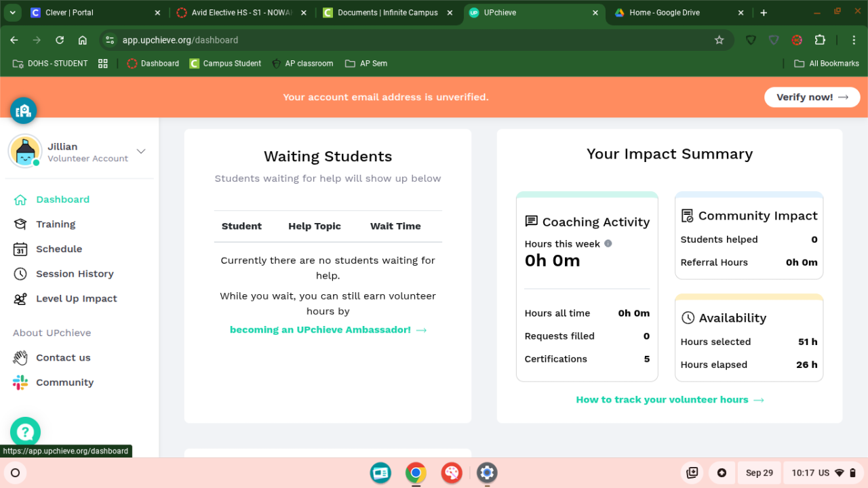Follow becoming an UPchieve Ambassador link
This screenshot has width=868, height=488.
point(328,330)
